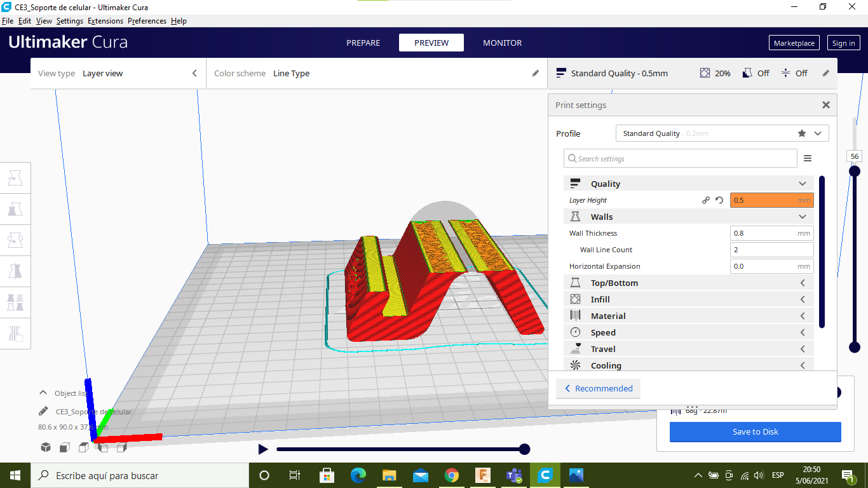The height and width of the screenshot is (488, 868).
Task: Open the Settings menu
Action: (x=70, y=21)
